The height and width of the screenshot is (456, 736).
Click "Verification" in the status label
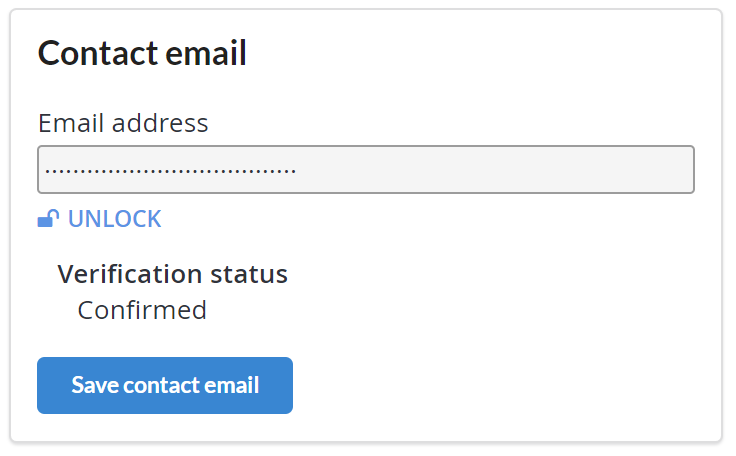click(x=131, y=274)
